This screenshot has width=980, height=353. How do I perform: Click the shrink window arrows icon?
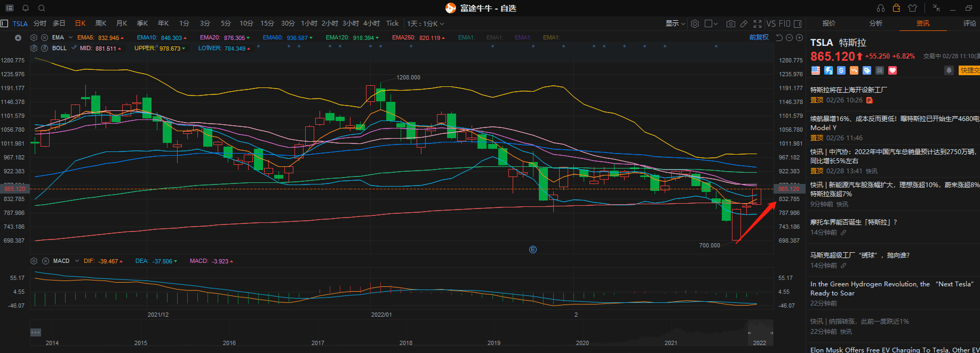click(x=936, y=8)
